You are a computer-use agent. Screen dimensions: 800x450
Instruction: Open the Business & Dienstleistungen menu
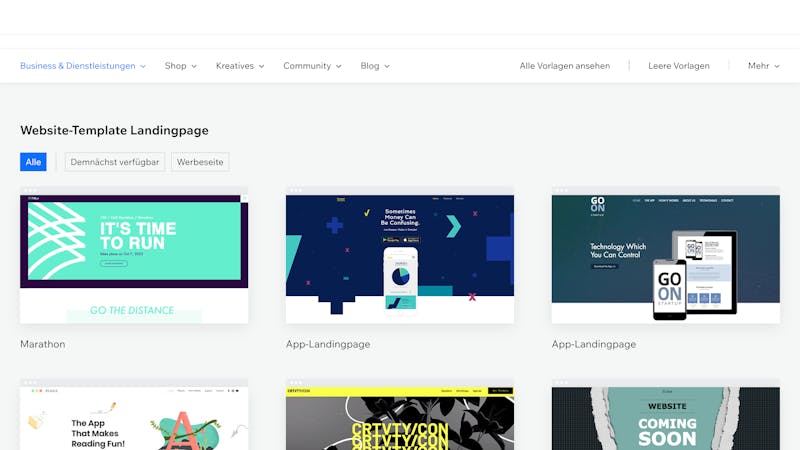click(x=78, y=66)
